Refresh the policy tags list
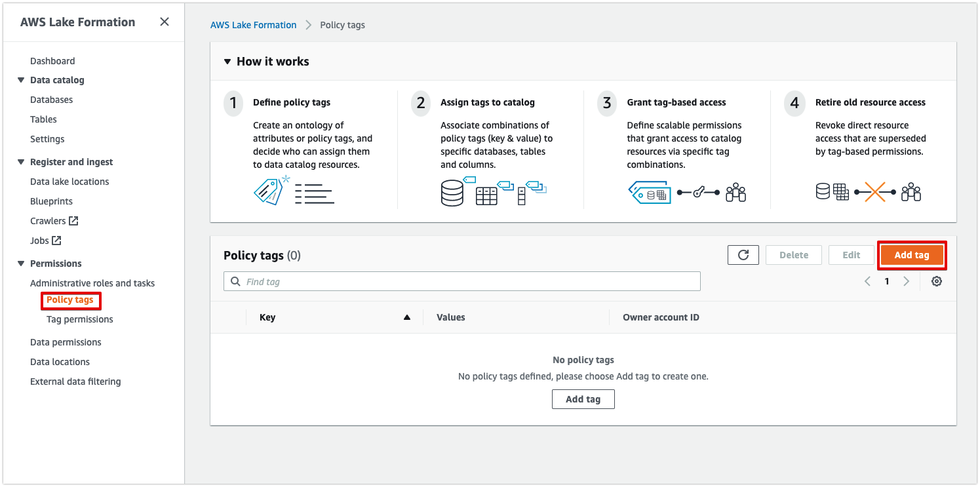Screen dimensions: 980x487 click(743, 255)
